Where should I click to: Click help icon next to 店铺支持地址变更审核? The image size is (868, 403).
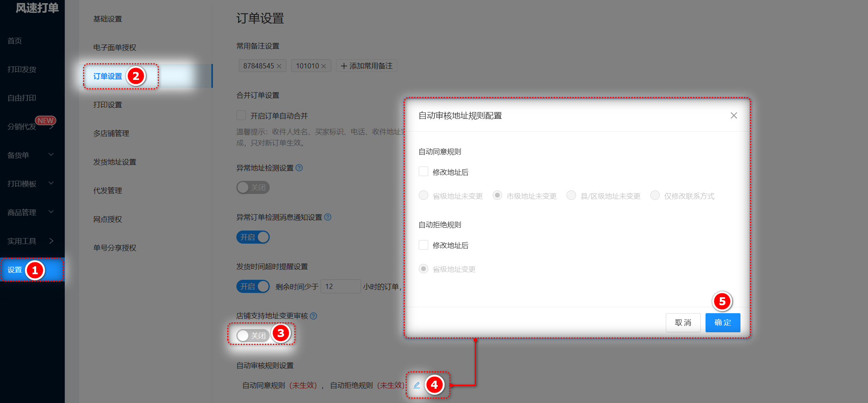[313, 316]
